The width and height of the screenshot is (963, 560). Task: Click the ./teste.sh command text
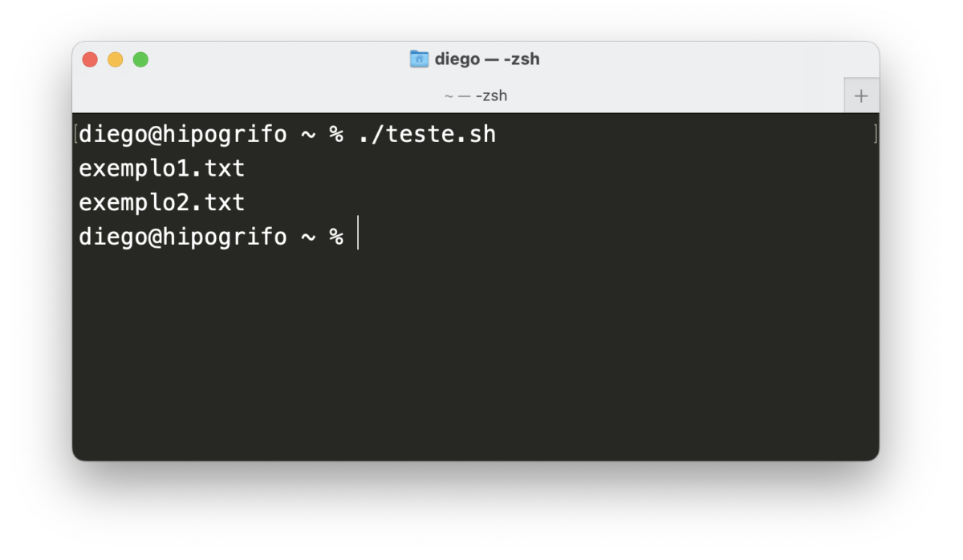426,134
